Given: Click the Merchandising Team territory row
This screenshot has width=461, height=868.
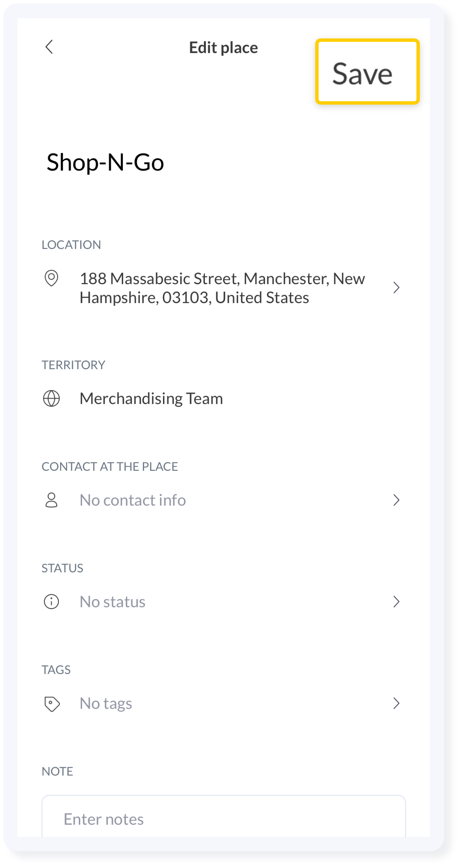Looking at the screenshot, I should tap(151, 399).
